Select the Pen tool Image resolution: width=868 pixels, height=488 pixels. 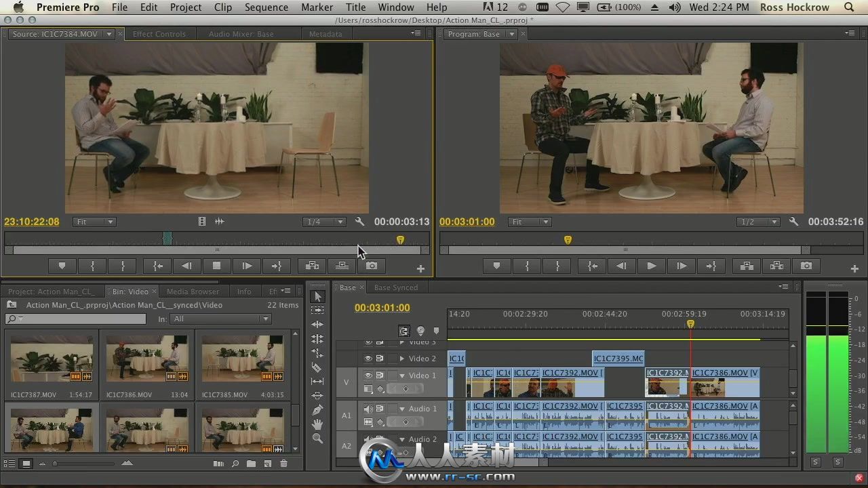tap(317, 410)
